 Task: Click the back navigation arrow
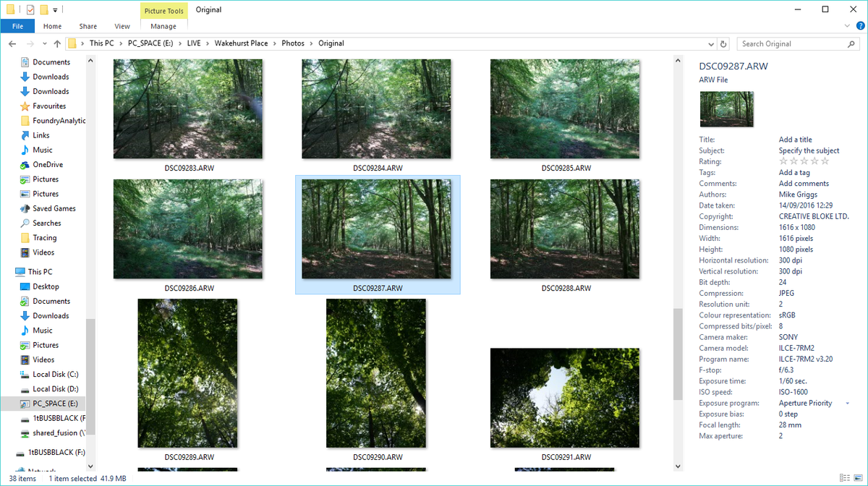pos(12,43)
